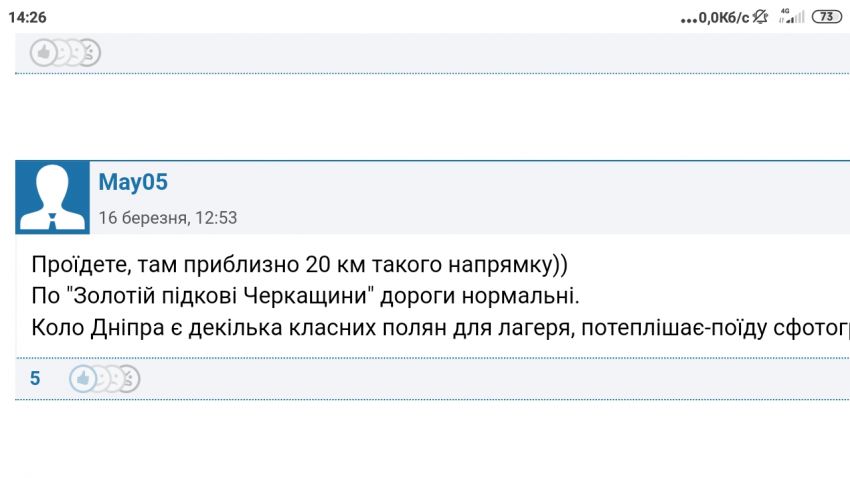Tap the battery level 73 indicator
Viewport: 850px width, 478px height.
tap(827, 17)
